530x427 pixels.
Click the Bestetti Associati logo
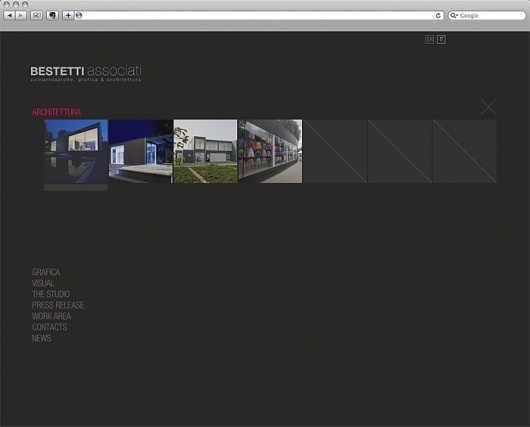[86, 73]
